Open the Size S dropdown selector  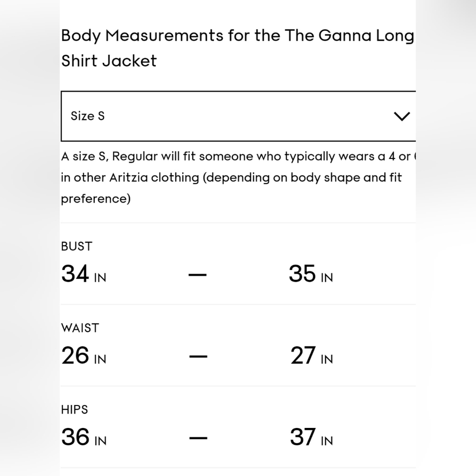tap(238, 116)
